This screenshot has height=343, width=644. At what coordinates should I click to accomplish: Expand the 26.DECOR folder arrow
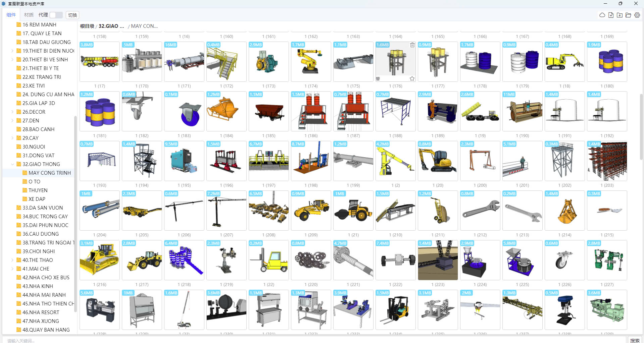(12, 112)
